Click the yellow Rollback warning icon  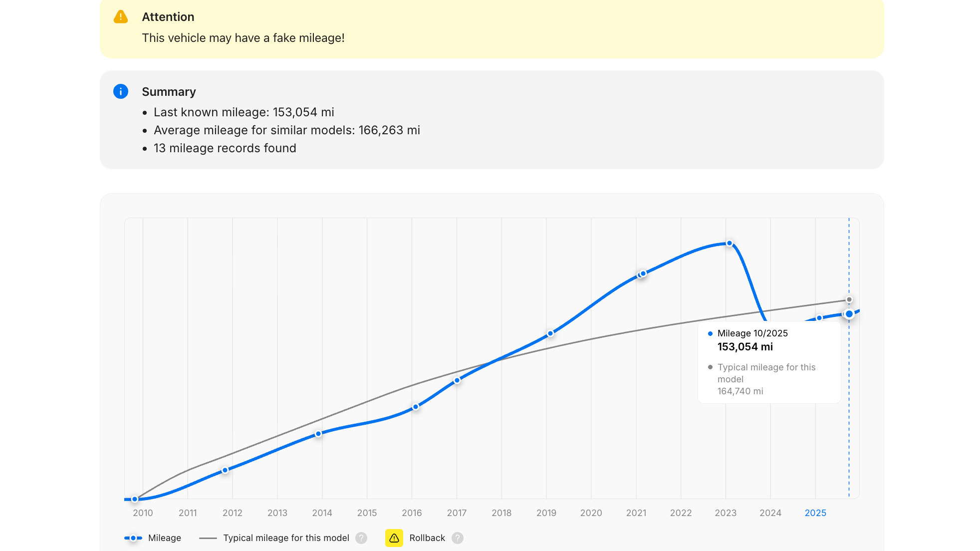tap(394, 538)
